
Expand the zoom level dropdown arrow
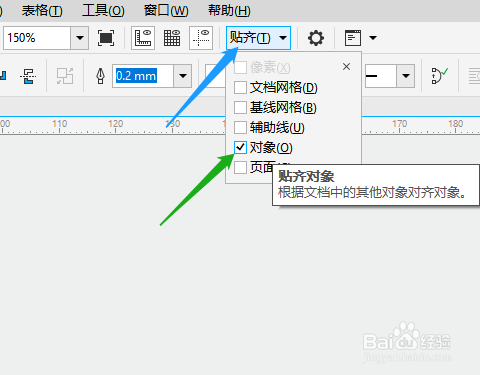coord(80,38)
